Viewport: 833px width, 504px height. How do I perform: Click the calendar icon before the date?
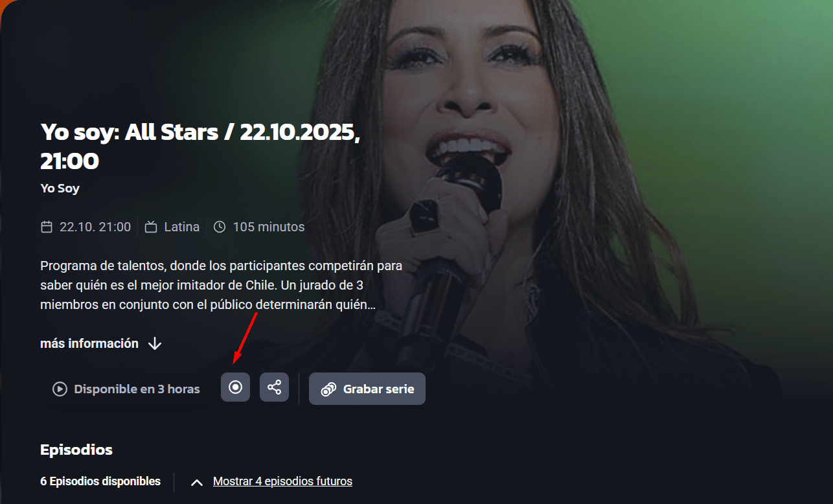tap(46, 227)
